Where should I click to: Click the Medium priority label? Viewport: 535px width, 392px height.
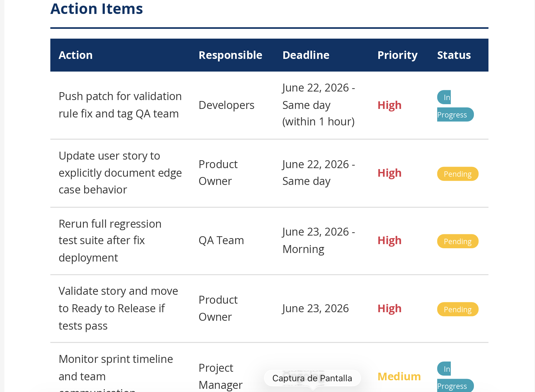coord(399,376)
